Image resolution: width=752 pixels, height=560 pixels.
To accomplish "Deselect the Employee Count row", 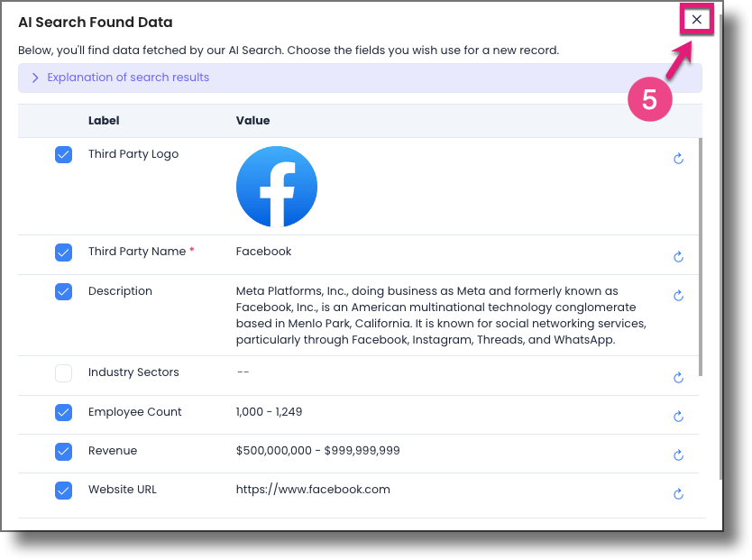I will click(x=63, y=412).
